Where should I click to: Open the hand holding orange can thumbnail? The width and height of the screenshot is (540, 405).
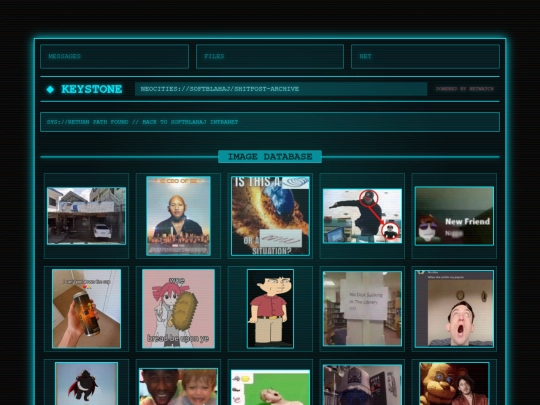[86, 309]
